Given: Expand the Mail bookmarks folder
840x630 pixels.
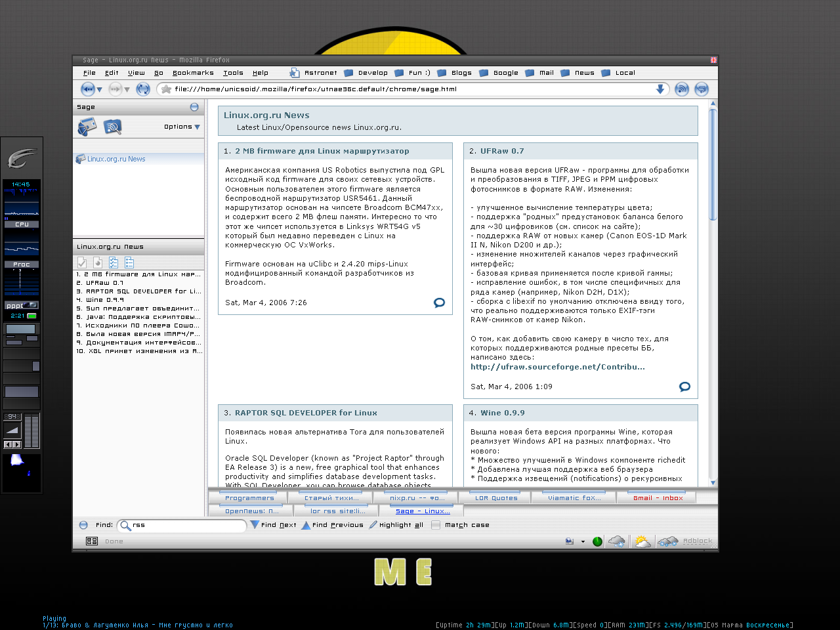Looking at the screenshot, I should tap(539, 73).
